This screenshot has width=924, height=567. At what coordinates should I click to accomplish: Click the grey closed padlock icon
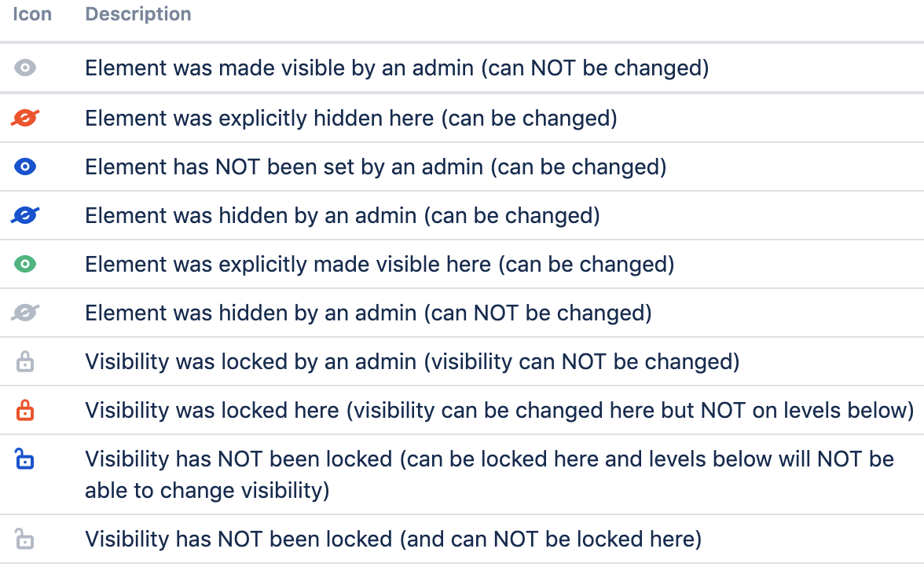(25, 362)
